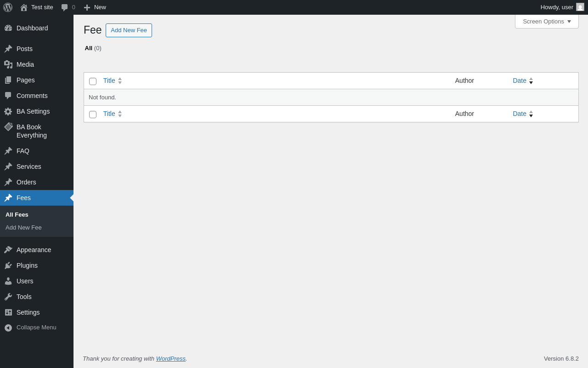Click the Fee page heading
The height and width of the screenshot is (368, 588).
point(92,30)
